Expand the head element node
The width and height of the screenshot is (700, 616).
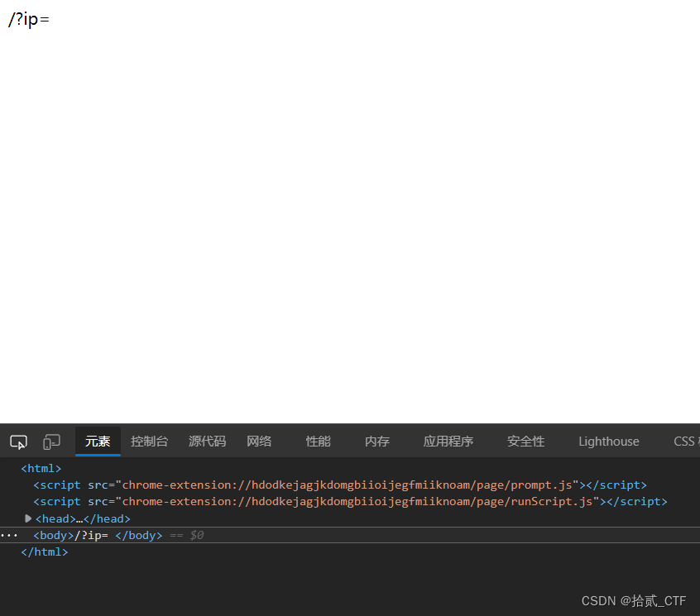tap(28, 518)
